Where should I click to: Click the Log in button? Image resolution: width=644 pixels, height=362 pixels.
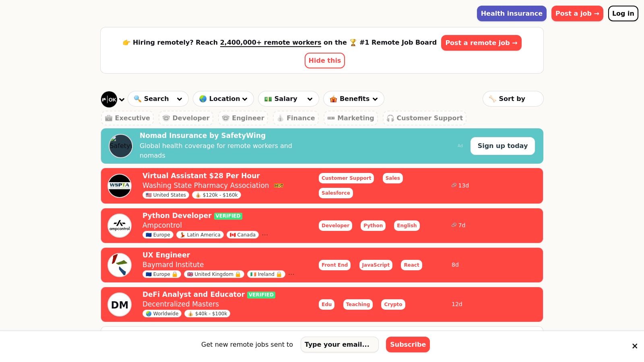click(x=623, y=14)
